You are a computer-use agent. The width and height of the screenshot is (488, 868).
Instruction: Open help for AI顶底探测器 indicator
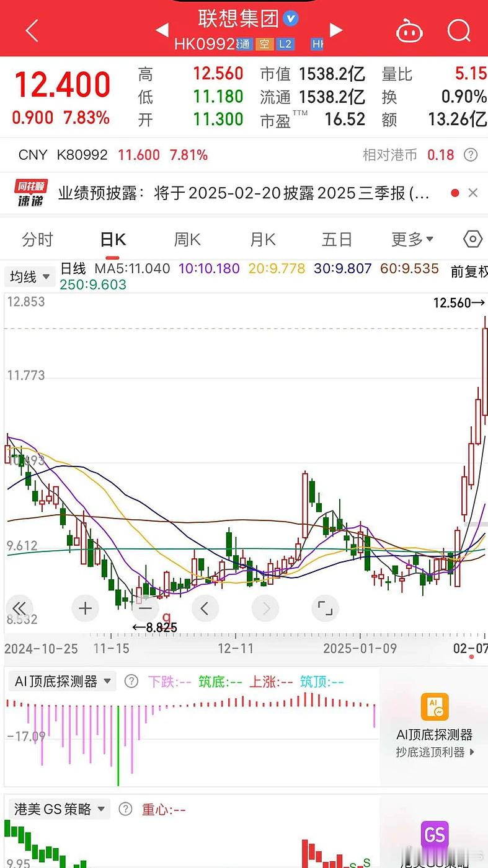click(131, 682)
